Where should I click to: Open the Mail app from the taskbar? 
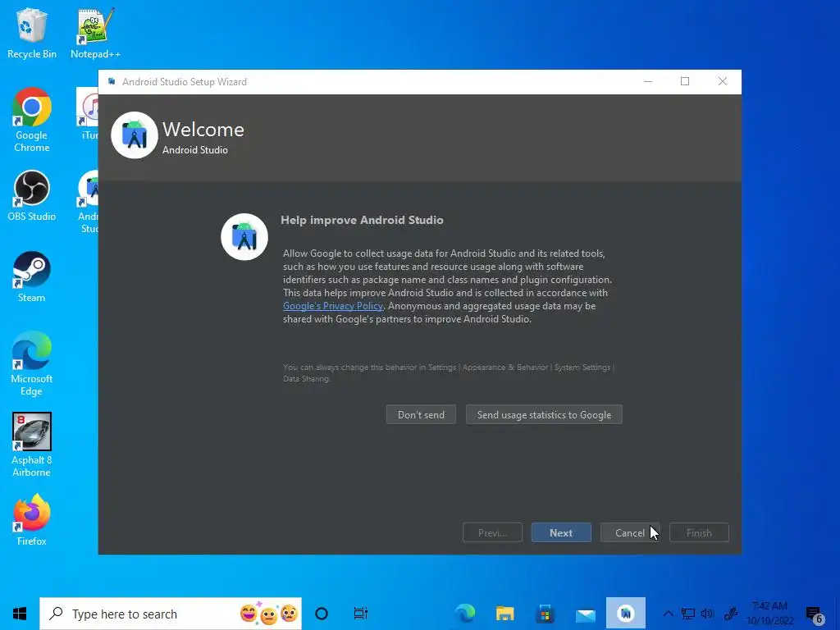pos(586,614)
